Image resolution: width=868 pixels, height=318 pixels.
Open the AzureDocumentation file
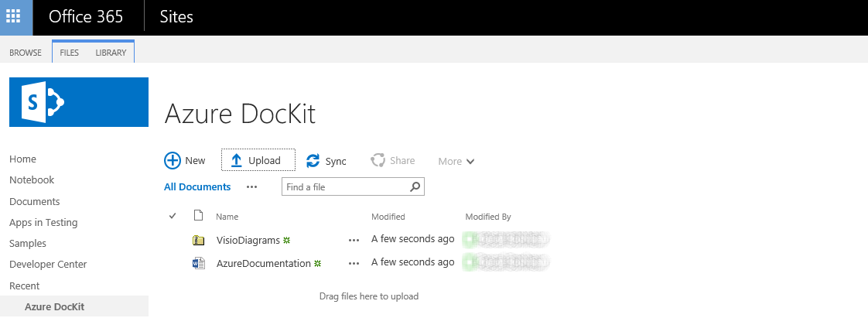pyautogui.click(x=264, y=264)
